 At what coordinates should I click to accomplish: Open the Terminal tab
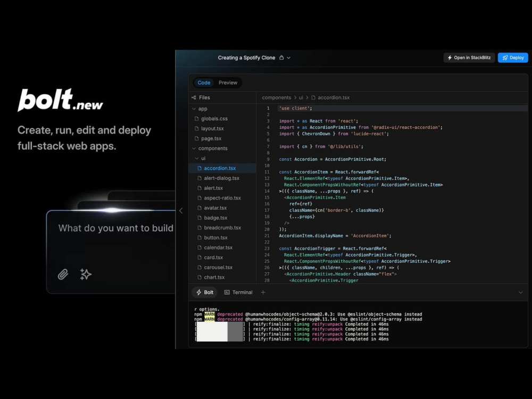tap(238, 292)
